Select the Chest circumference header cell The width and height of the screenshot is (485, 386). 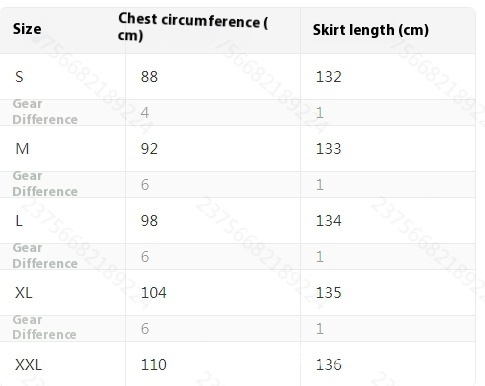point(193,27)
